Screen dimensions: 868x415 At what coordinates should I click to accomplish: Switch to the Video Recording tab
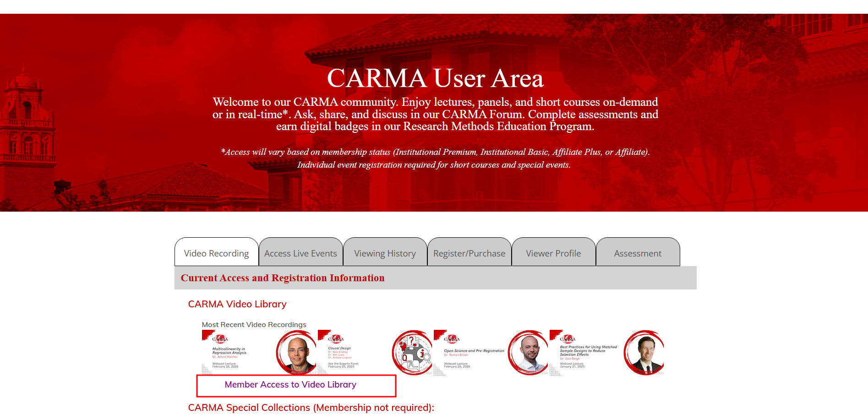point(216,253)
